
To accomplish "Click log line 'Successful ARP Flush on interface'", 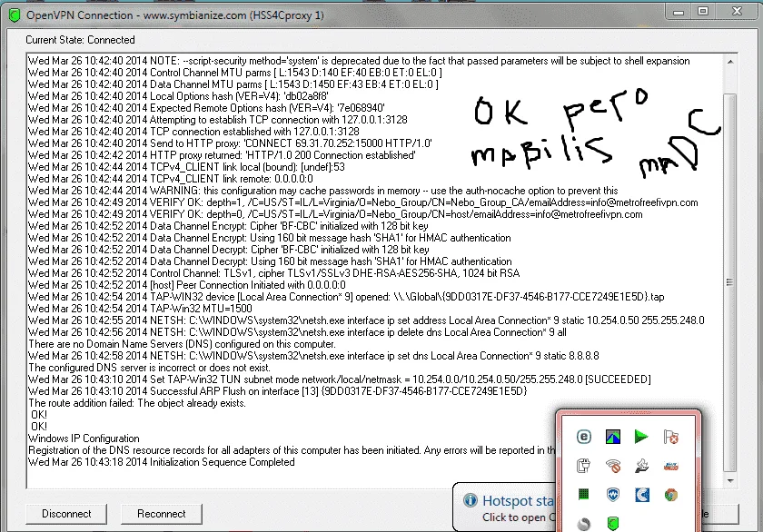I will tap(278, 391).
